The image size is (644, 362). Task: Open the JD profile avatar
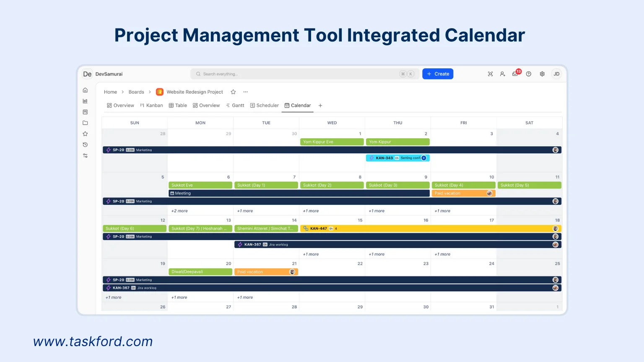[556, 74]
